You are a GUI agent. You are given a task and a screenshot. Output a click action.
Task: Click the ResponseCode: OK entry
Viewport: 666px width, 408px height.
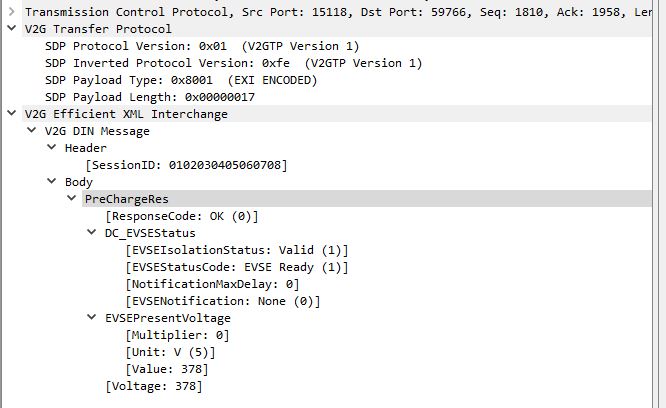point(182,216)
